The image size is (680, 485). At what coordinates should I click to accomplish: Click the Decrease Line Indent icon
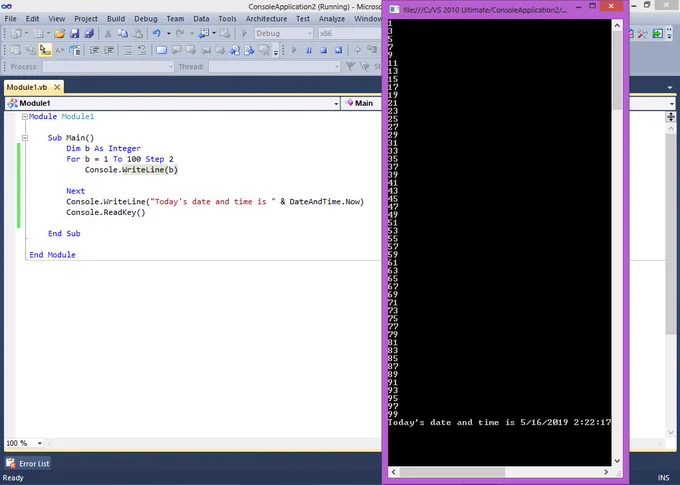click(94, 50)
